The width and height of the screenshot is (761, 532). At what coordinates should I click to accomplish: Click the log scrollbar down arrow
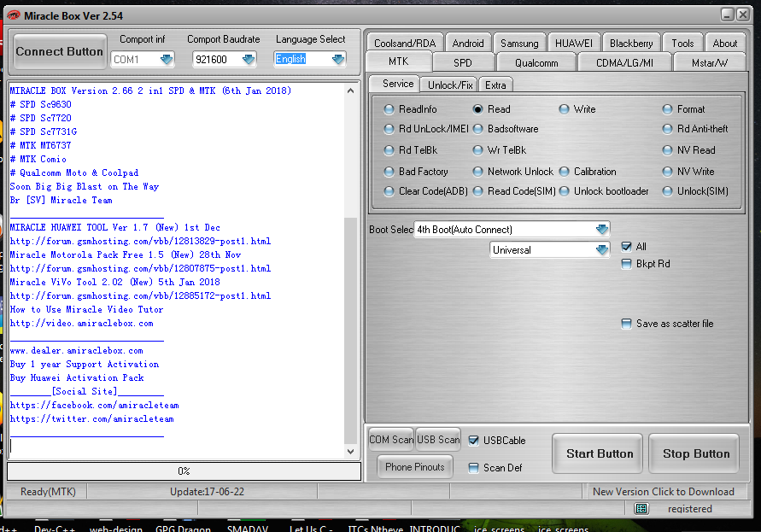tap(350, 452)
